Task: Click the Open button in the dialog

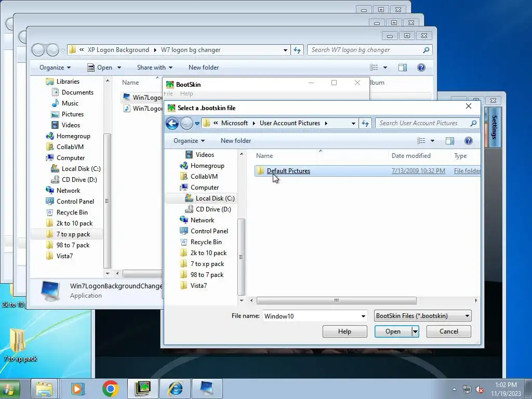Action: pos(393,331)
